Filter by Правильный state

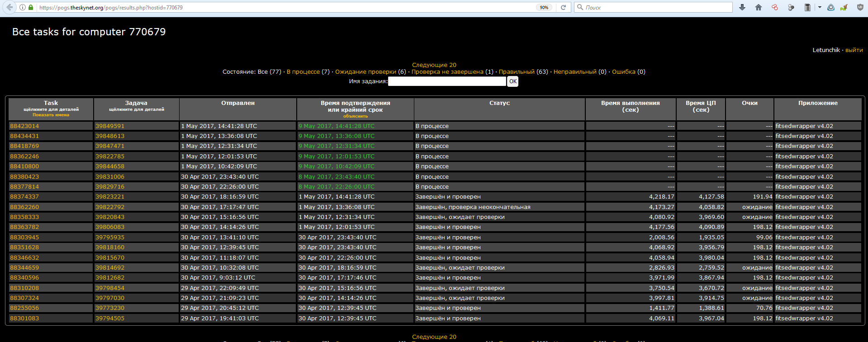517,71
